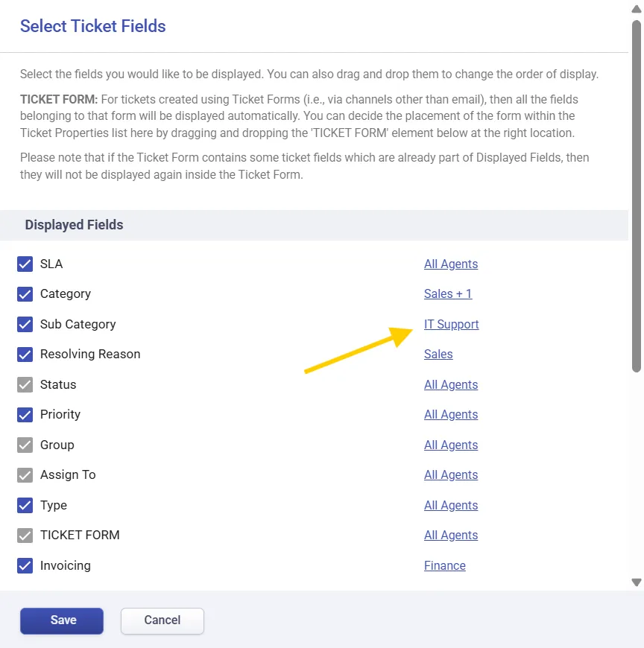Image resolution: width=644 pixels, height=648 pixels.
Task: Open Sales link for Resolving Reason
Action: click(438, 355)
